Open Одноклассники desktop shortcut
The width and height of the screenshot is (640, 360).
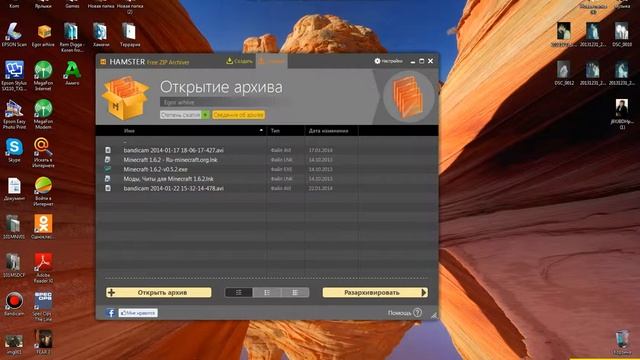(43, 227)
